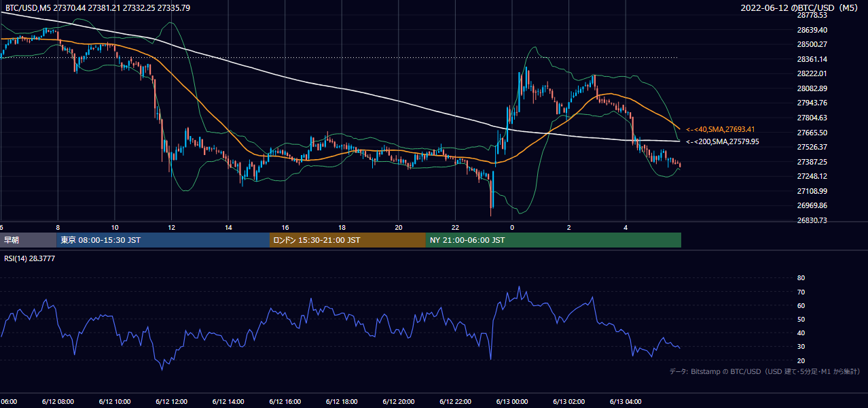The image size is (868, 408).
Task: Click the bottom time label 6/12 12:00
Action: [x=171, y=401]
